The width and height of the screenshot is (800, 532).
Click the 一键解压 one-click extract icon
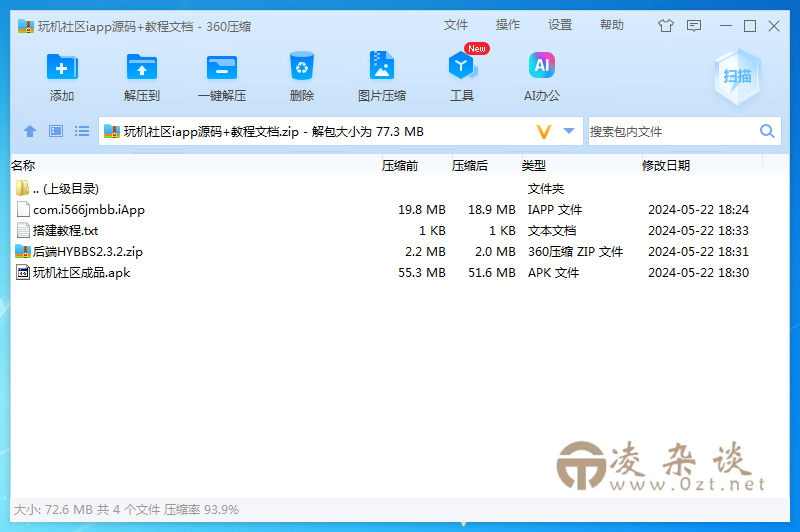pyautogui.click(x=222, y=67)
